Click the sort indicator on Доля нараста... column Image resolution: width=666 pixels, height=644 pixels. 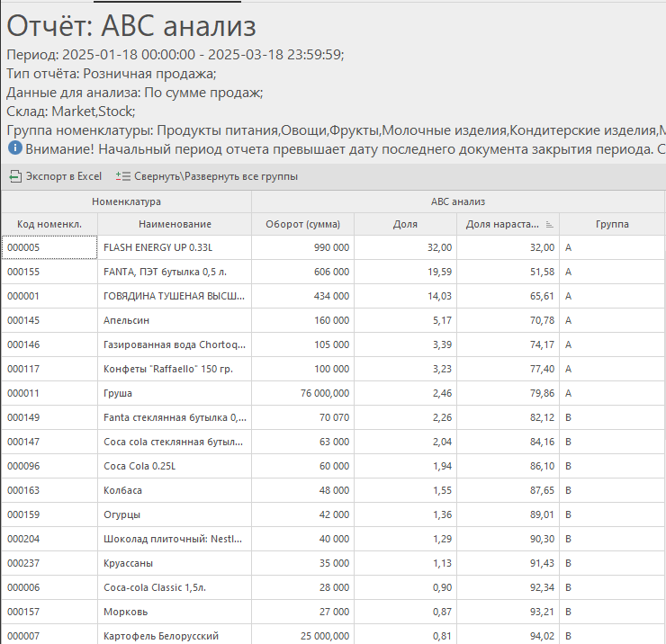coord(549,224)
